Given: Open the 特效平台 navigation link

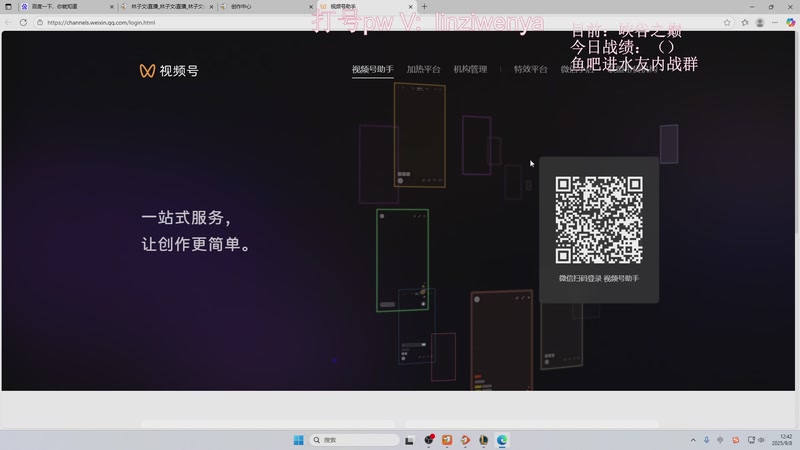Looking at the screenshot, I should coord(531,69).
